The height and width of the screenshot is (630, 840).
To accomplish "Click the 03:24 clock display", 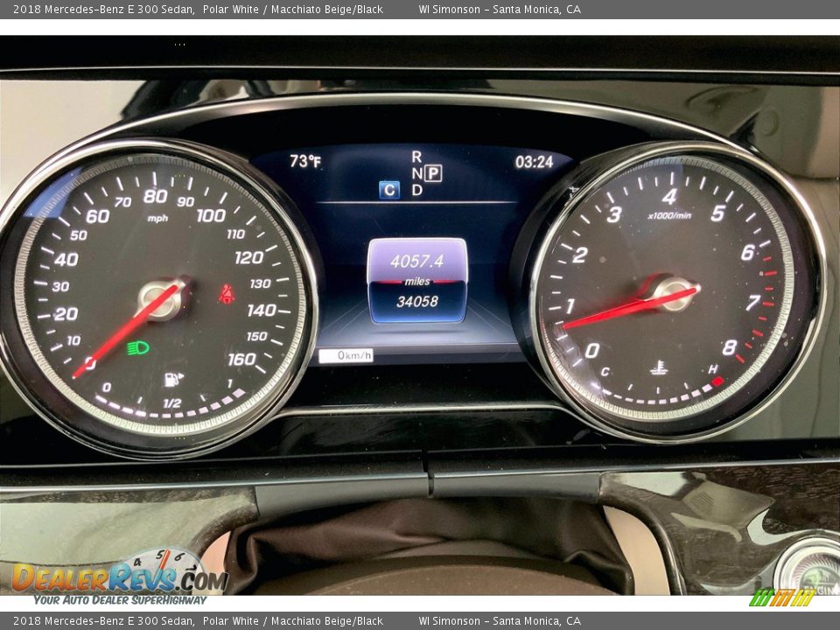I will [534, 162].
